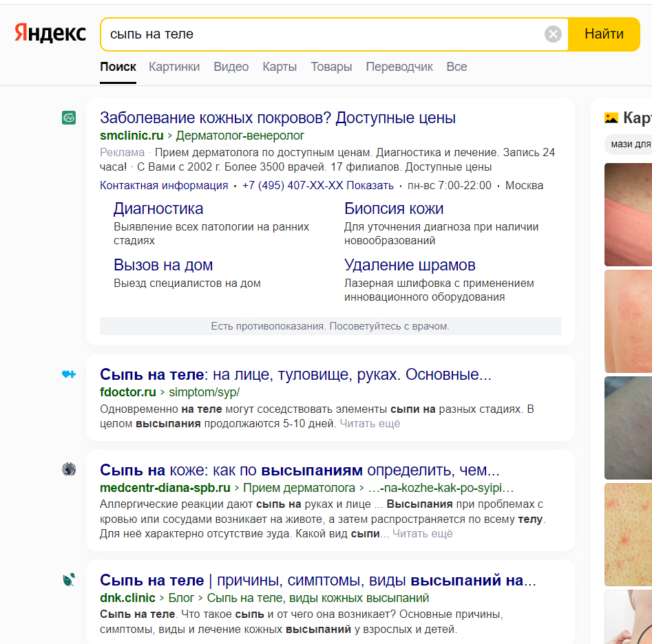Click the dnk.clinic leaf favicon
This screenshot has width=652, height=644.
click(x=69, y=579)
